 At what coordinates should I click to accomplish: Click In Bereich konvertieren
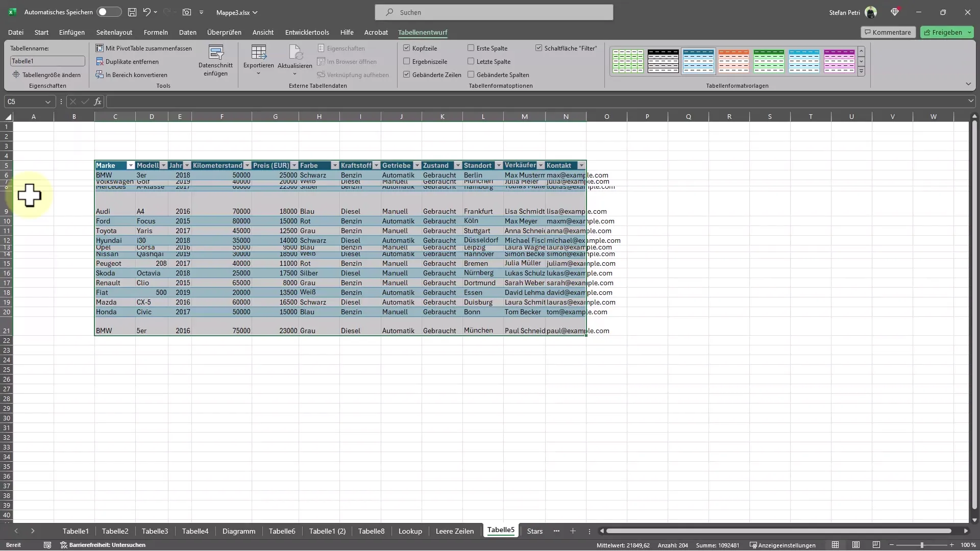click(x=131, y=75)
